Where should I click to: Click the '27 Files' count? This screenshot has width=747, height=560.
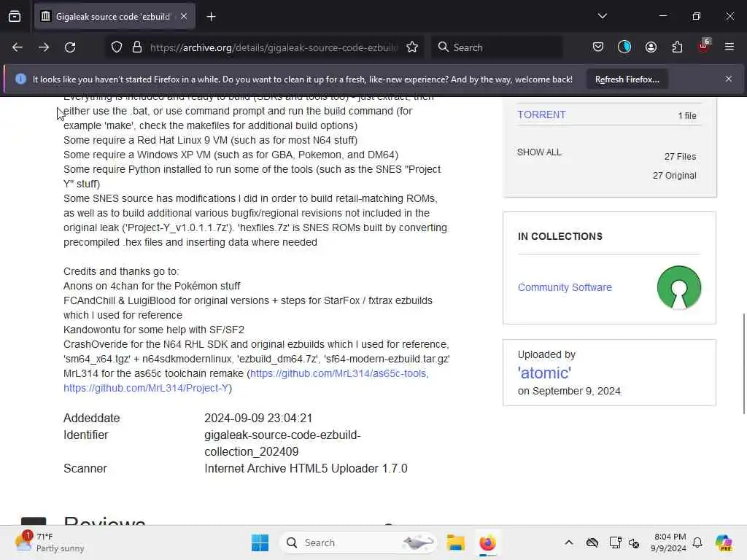point(680,157)
